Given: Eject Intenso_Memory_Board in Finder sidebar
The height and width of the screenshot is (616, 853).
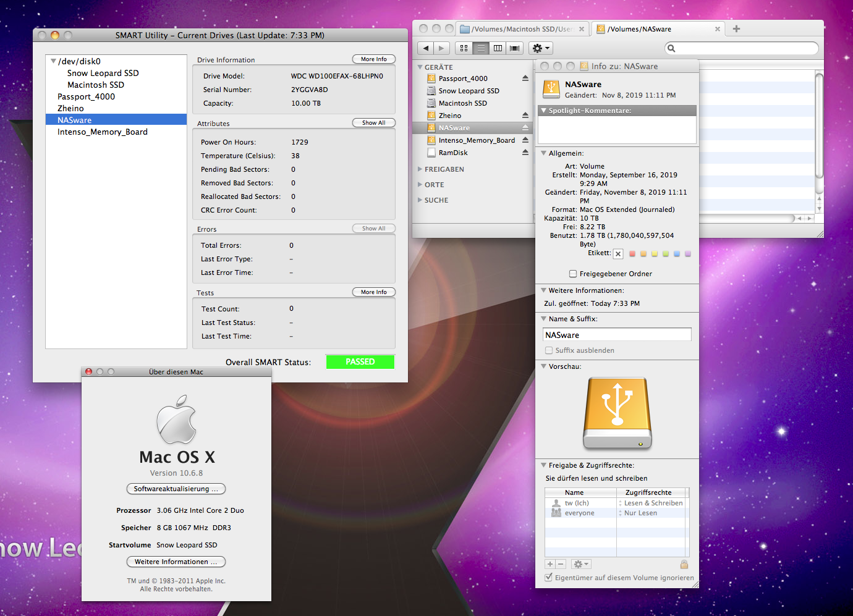Looking at the screenshot, I should pyautogui.click(x=525, y=140).
